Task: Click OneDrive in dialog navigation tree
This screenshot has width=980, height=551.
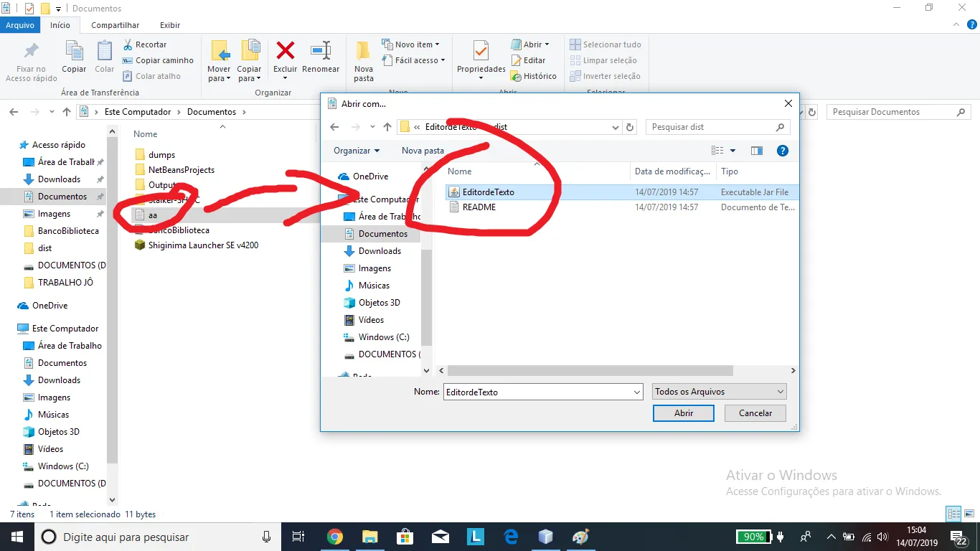Action: click(x=370, y=176)
